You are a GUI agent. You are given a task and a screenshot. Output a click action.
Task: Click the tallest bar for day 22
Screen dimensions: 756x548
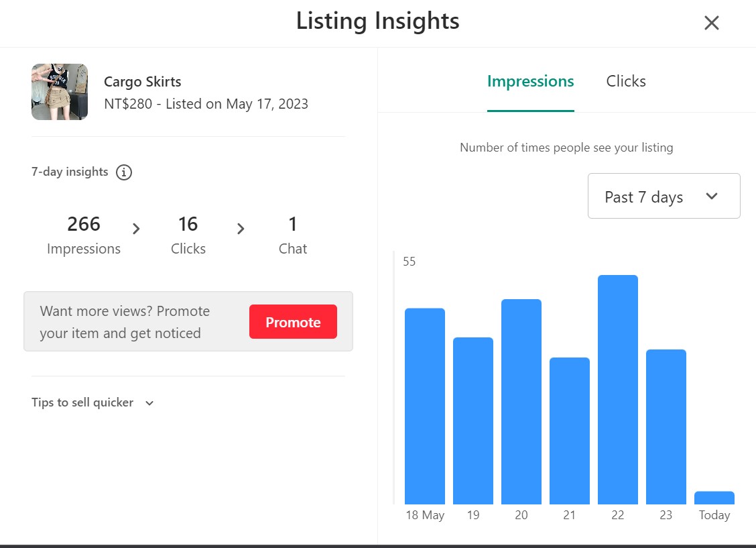click(618, 389)
